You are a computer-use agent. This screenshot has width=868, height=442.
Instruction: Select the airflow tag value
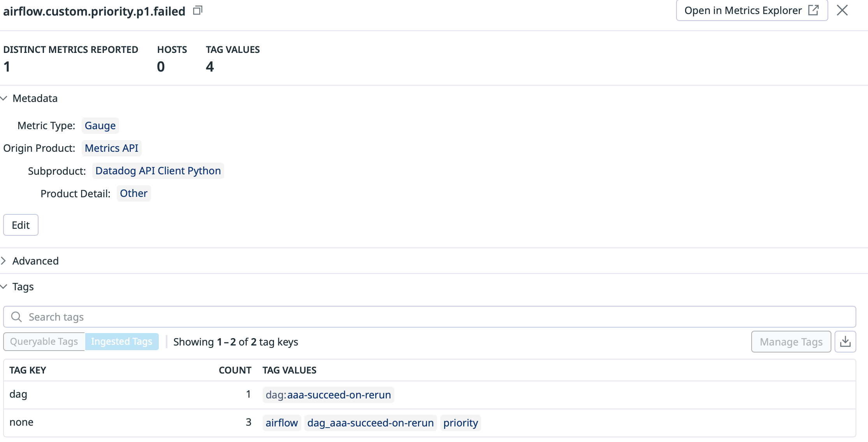(x=281, y=423)
